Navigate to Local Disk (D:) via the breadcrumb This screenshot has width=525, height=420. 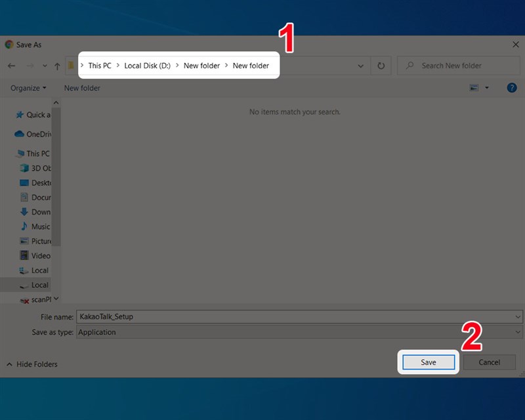point(148,65)
